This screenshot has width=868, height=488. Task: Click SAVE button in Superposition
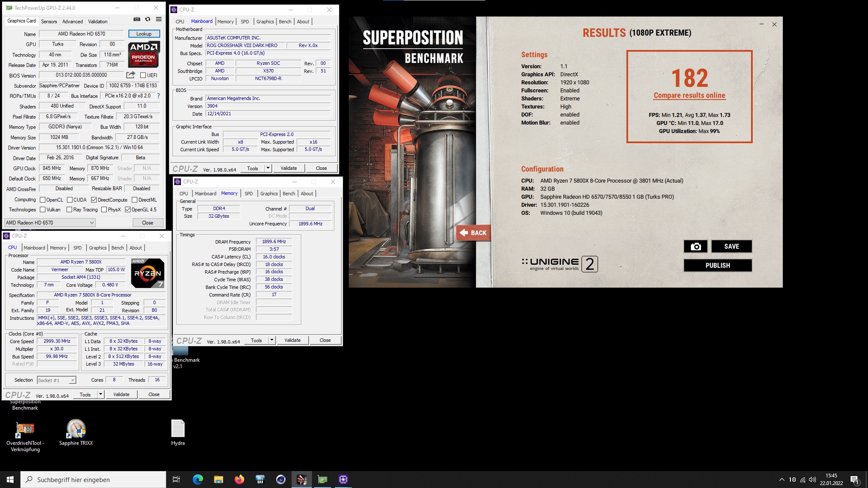[732, 247]
